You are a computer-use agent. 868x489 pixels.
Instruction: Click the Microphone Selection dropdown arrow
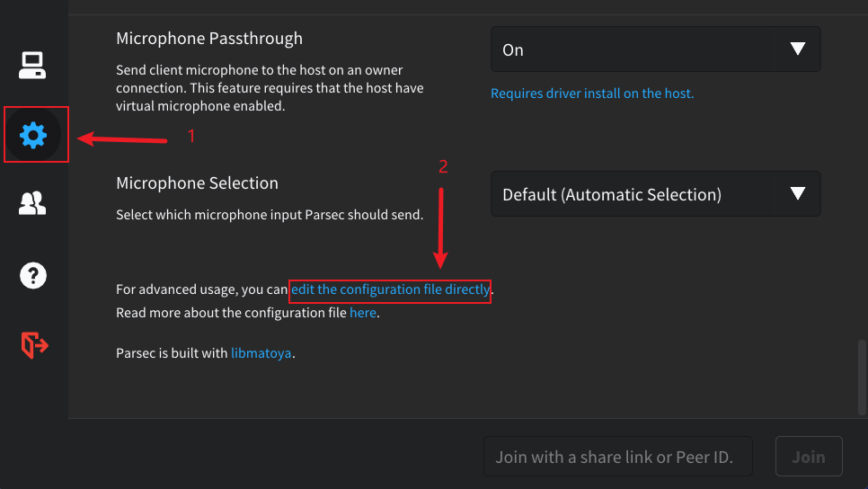797,194
